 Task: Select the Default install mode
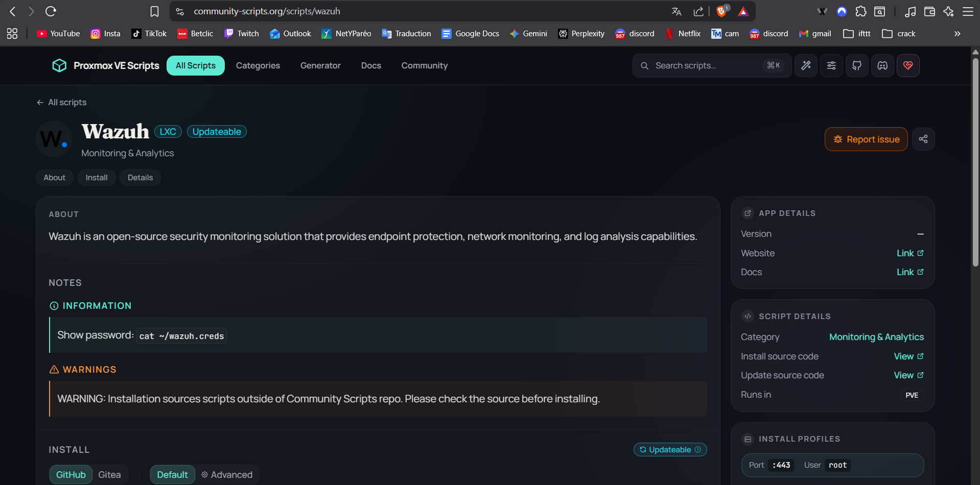173,475
